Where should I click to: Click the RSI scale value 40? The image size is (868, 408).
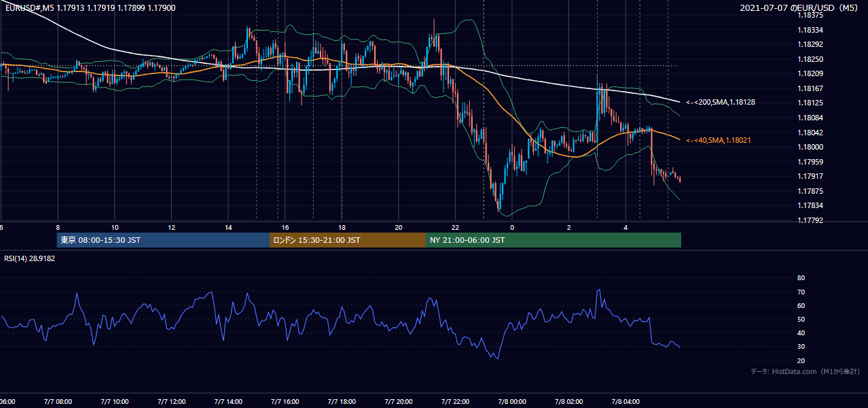(801, 333)
